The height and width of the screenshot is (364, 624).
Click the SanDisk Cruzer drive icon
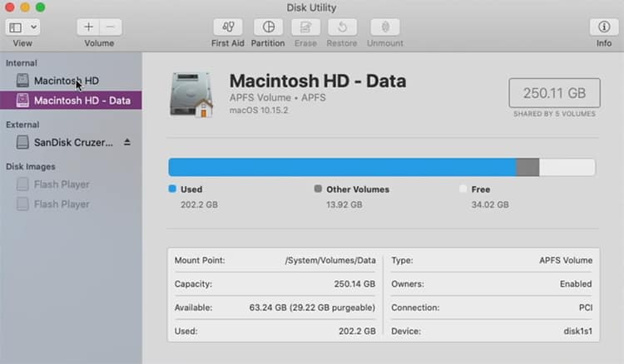tap(22, 142)
